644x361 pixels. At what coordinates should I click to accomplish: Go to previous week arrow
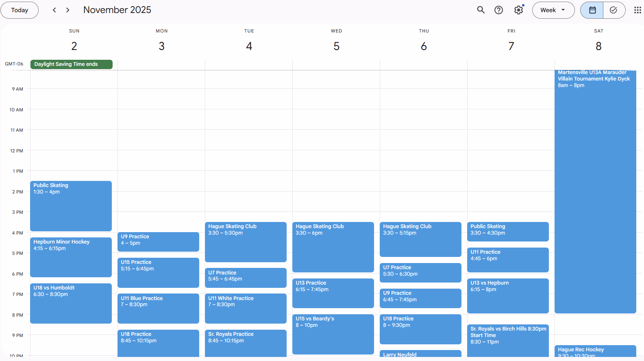click(54, 10)
